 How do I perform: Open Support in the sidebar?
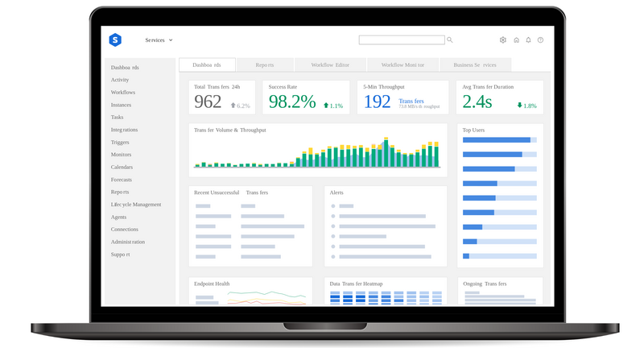[120, 255]
